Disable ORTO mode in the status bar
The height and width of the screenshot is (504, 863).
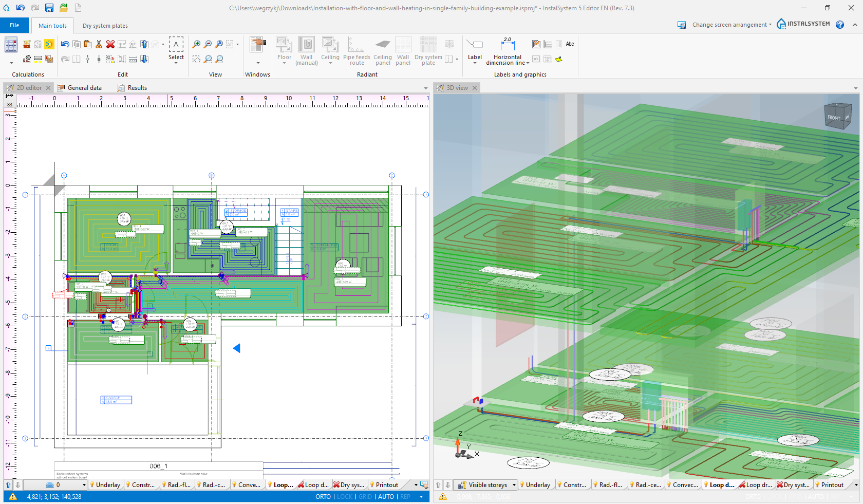click(x=323, y=497)
